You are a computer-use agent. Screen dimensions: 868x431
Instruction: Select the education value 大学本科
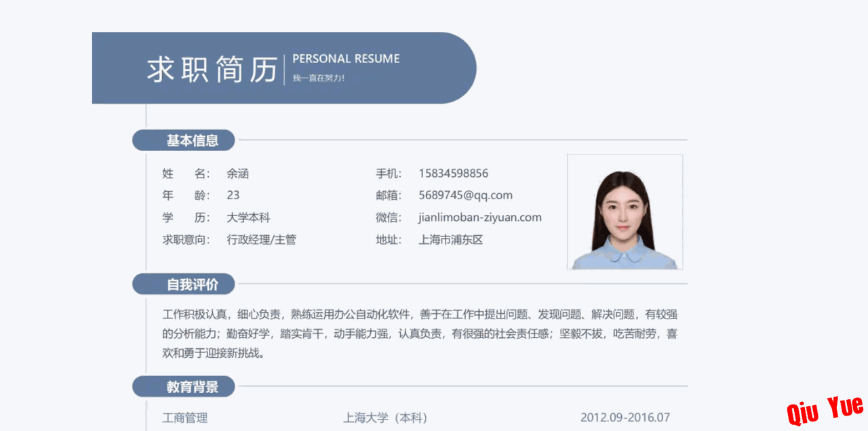pos(248,218)
